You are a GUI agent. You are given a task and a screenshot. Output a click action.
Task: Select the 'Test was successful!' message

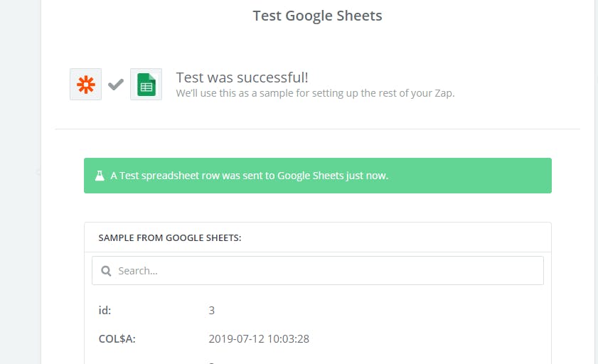point(242,77)
